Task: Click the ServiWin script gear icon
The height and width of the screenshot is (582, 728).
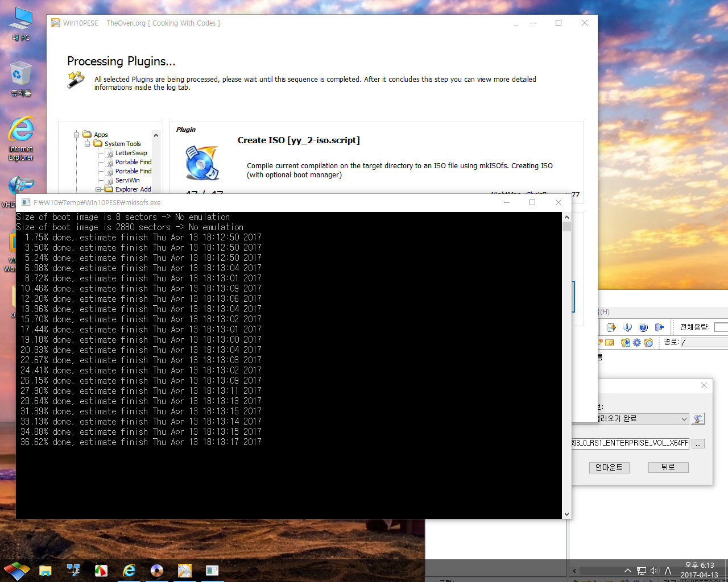Action: pyautogui.click(x=110, y=181)
